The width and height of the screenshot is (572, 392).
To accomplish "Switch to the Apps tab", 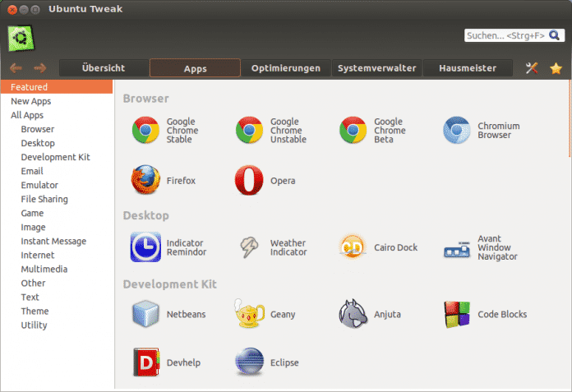I will click(x=195, y=68).
